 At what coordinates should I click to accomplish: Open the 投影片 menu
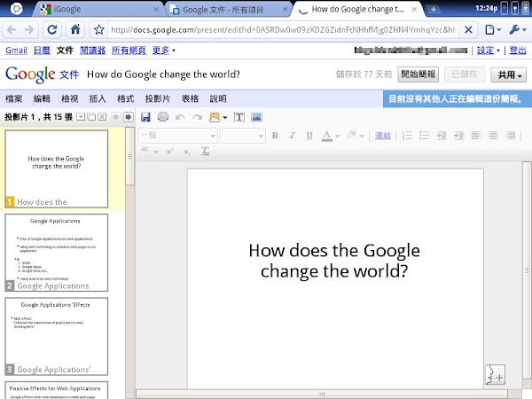click(158, 98)
